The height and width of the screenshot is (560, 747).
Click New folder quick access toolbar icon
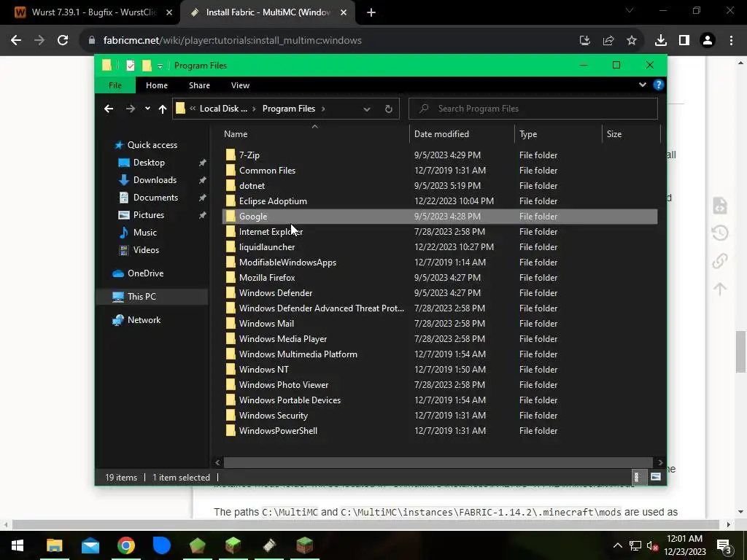pos(147,66)
